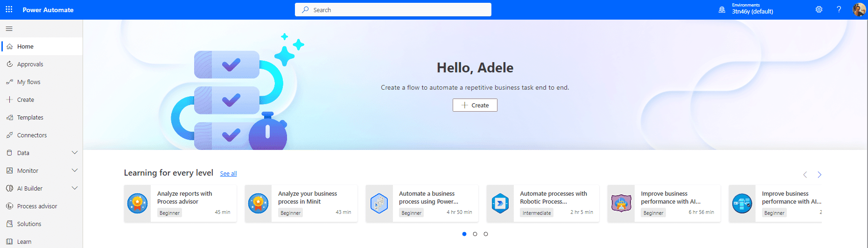The image size is (868, 248).
Task: Select the first carousel page dot
Action: click(x=464, y=234)
